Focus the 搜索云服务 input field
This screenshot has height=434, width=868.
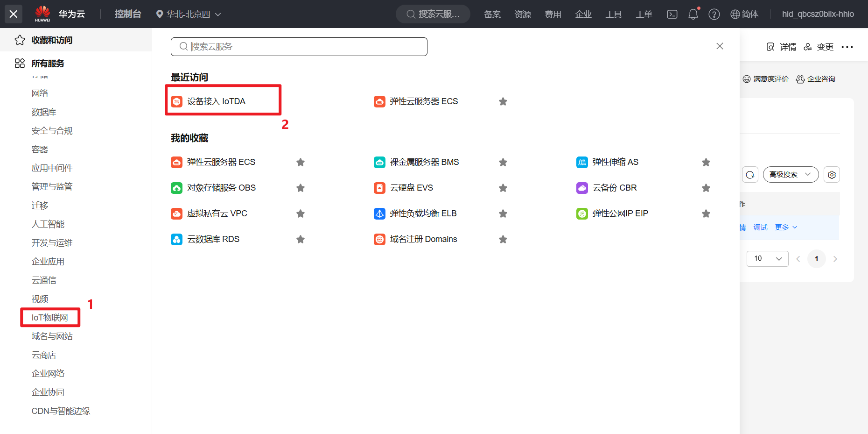pyautogui.click(x=299, y=47)
